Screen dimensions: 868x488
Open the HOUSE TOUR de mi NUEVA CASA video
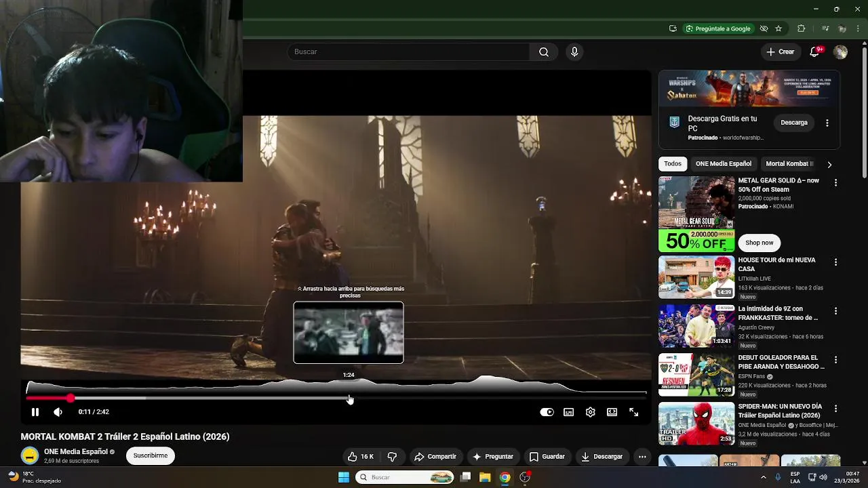click(x=776, y=264)
